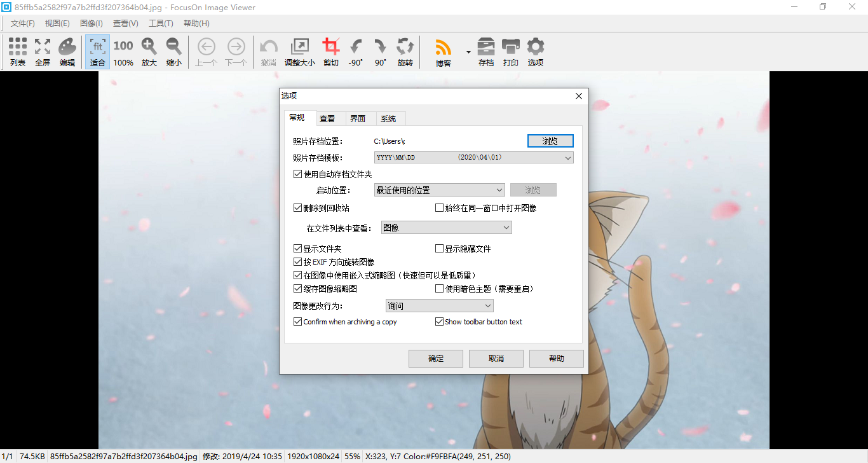Click the 缩小 zoom out magnifier
The height and width of the screenshot is (463, 868).
pos(174,52)
